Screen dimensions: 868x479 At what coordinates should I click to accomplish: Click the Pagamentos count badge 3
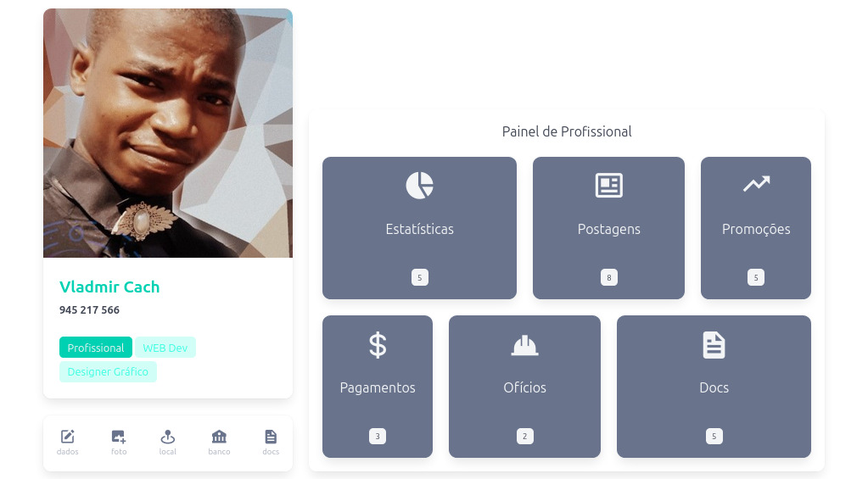click(x=378, y=437)
